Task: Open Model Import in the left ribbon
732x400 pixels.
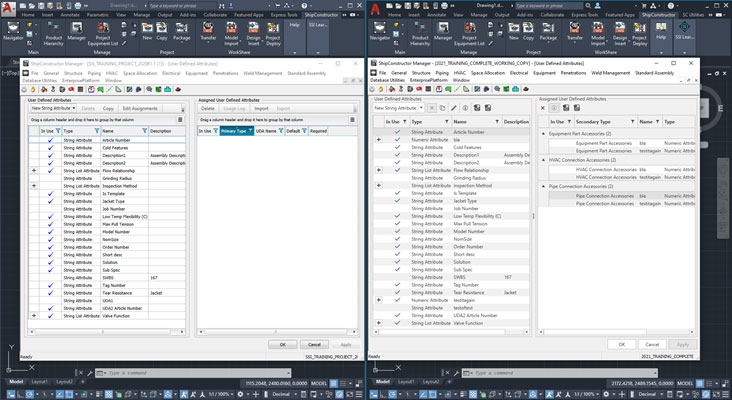Action: [231, 34]
